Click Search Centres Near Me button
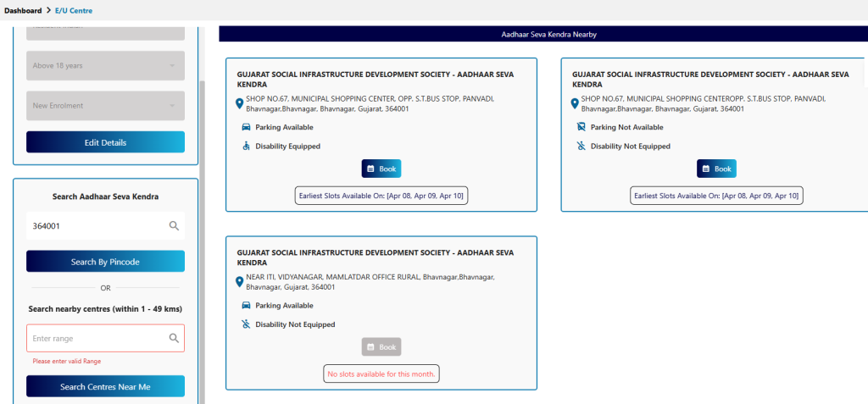 [x=105, y=386]
